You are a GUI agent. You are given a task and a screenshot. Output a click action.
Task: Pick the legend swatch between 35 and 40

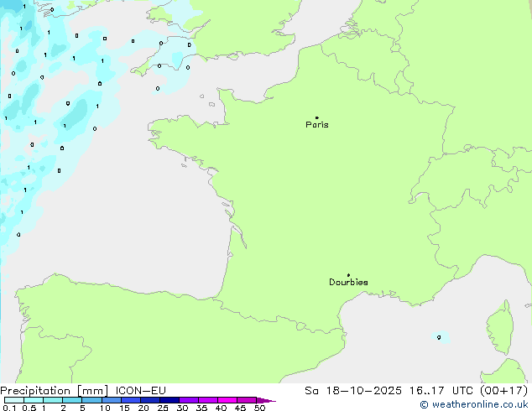click(207, 400)
